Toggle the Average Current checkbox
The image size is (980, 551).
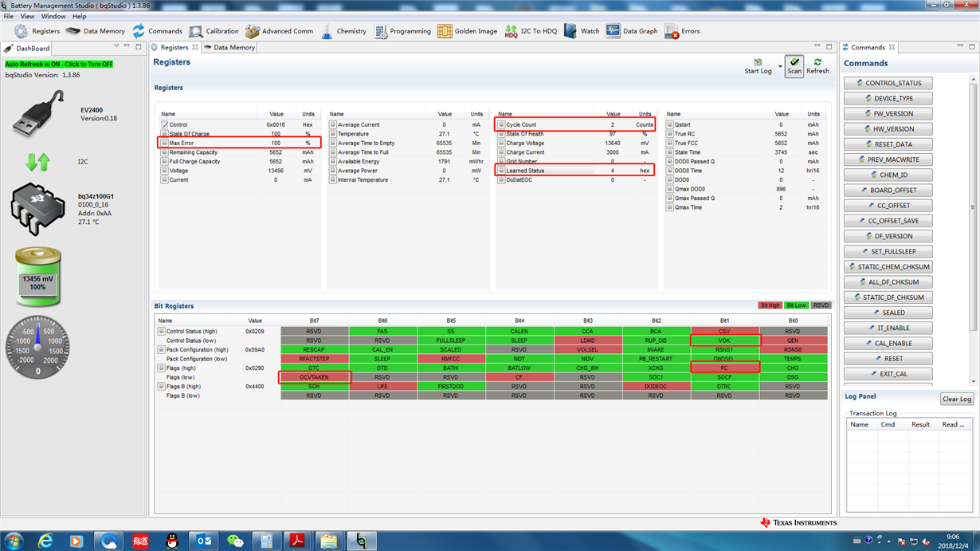pyautogui.click(x=333, y=125)
